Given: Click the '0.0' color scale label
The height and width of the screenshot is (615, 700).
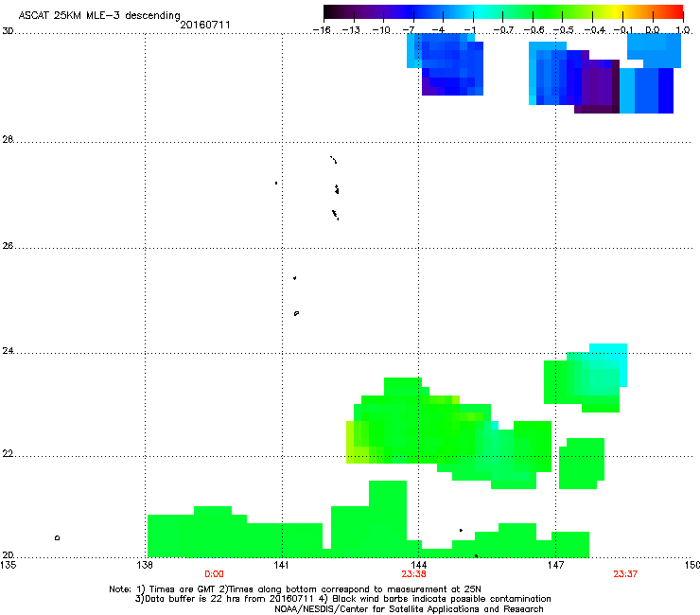Looking at the screenshot, I should [x=653, y=30].
